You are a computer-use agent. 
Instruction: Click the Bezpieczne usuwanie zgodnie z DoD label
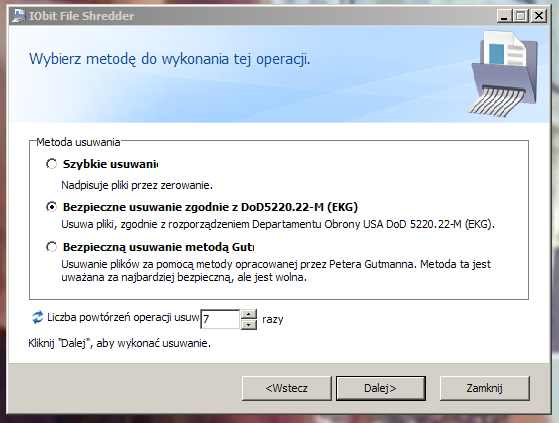click(x=210, y=207)
